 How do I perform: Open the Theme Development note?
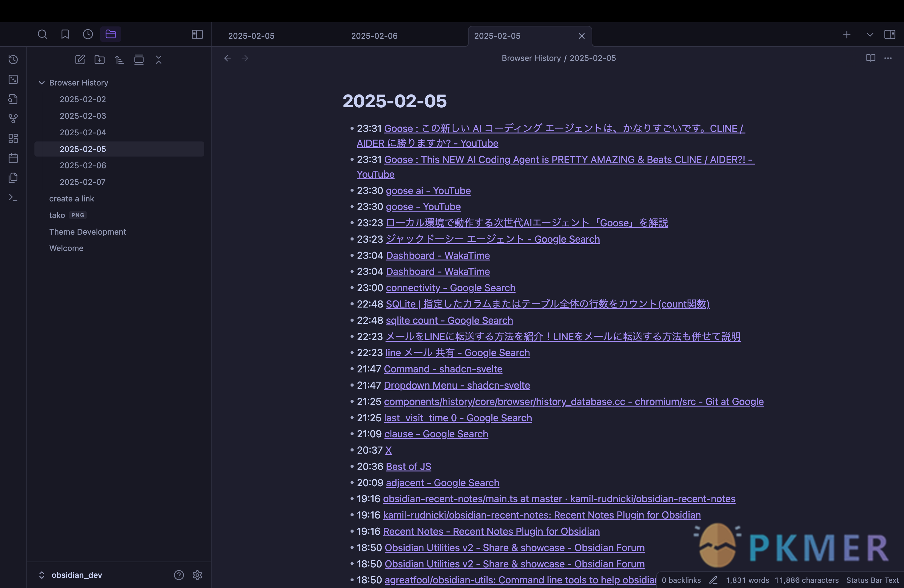pos(119,232)
